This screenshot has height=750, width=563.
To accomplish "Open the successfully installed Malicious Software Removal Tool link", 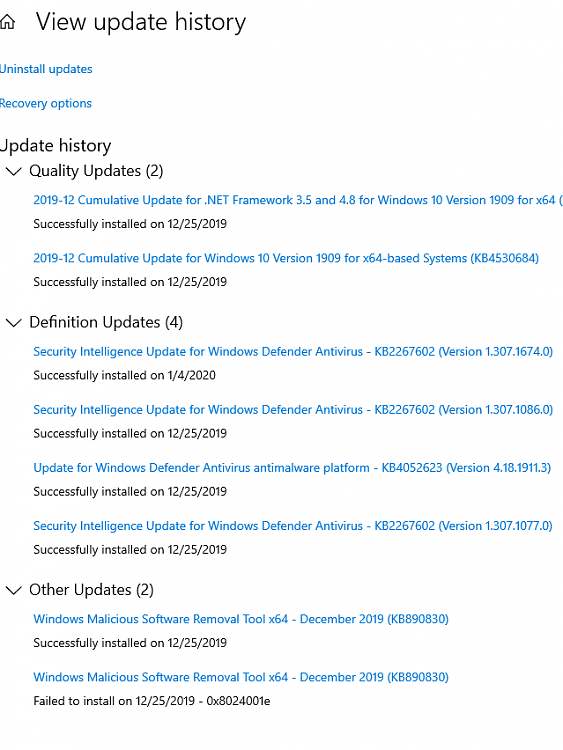I will (x=241, y=619).
